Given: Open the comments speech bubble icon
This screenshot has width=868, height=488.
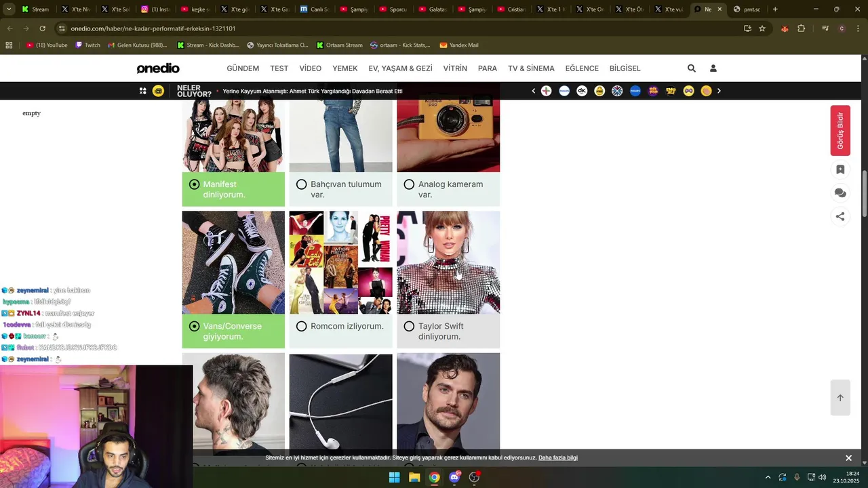Looking at the screenshot, I should click(840, 193).
